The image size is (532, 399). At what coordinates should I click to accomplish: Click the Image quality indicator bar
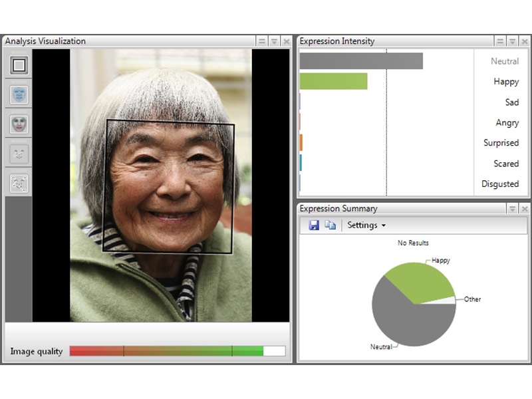pos(177,351)
